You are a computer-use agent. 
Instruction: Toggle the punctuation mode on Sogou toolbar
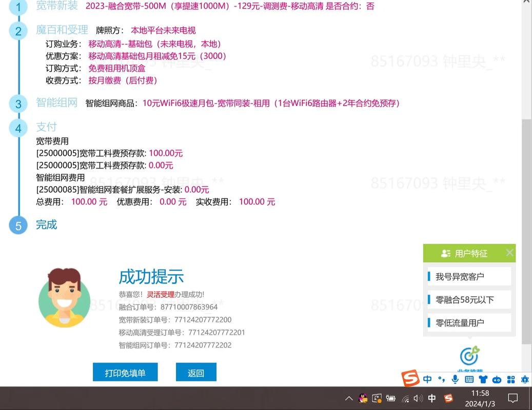click(x=441, y=379)
